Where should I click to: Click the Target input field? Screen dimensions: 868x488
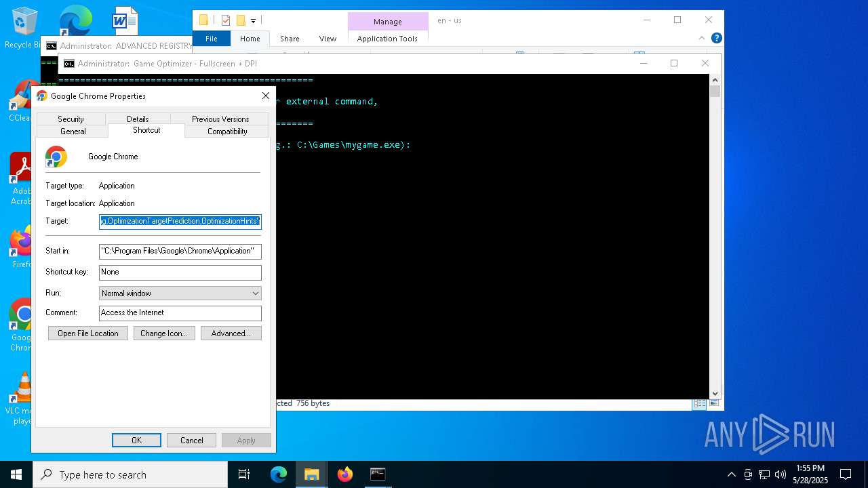(x=180, y=221)
